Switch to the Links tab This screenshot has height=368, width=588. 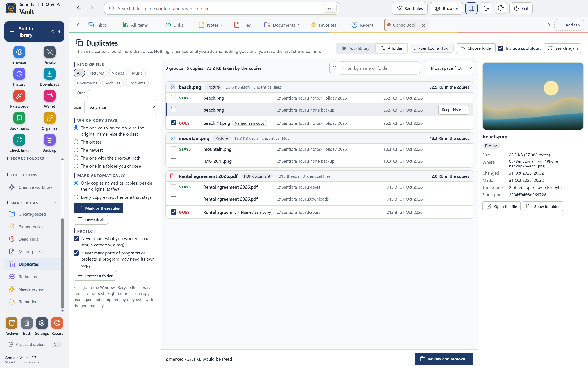pos(176,25)
